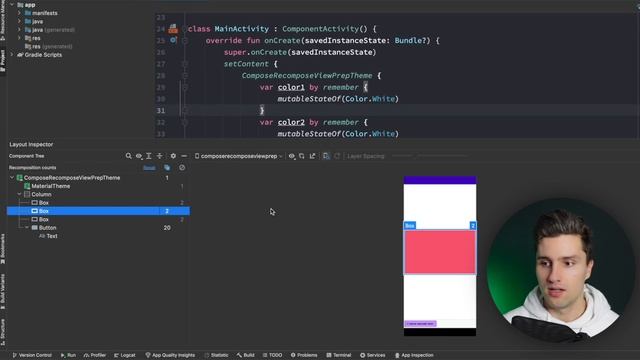
Task: Search the component tree with magnifier icon
Action: click(x=129, y=156)
